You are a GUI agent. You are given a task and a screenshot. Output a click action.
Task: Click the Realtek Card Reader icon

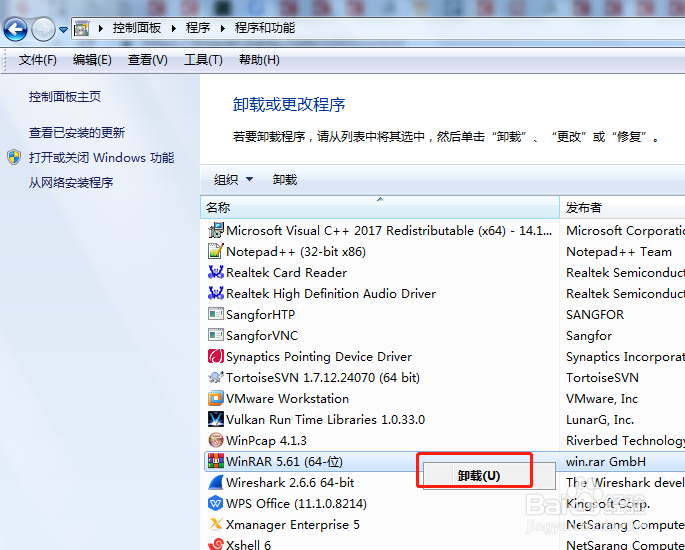pos(215,272)
